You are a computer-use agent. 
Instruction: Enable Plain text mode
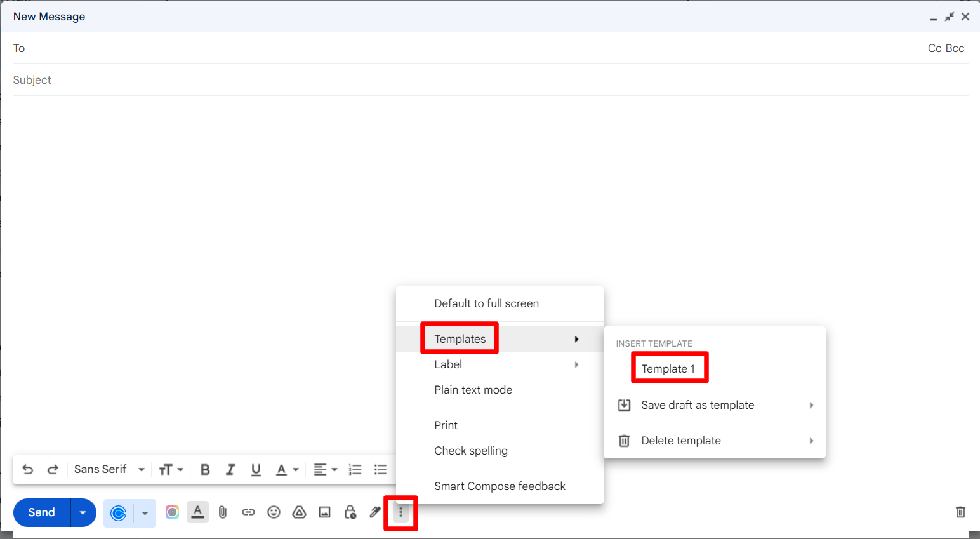pyautogui.click(x=500, y=390)
